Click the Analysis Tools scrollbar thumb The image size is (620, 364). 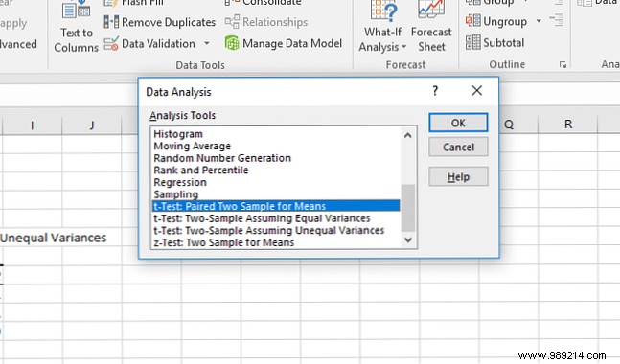(x=408, y=208)
